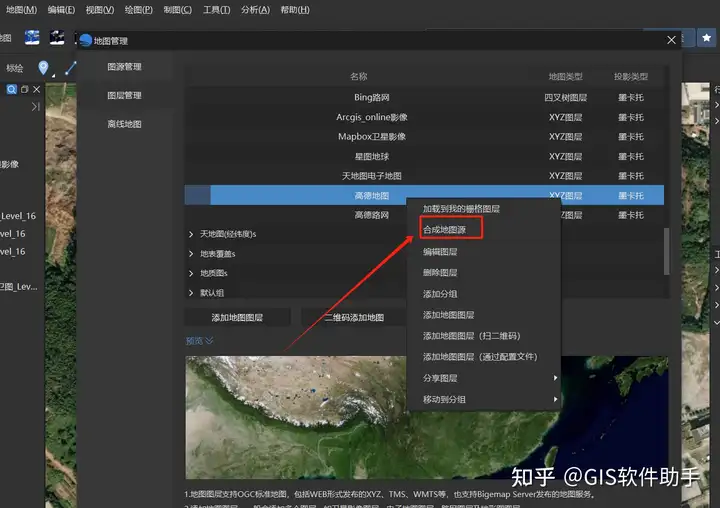Image resolution: width=720 pixels, height=508 pixels.
Task: Click the dark night map toolbar icon
Action: (x=57, y=37)
